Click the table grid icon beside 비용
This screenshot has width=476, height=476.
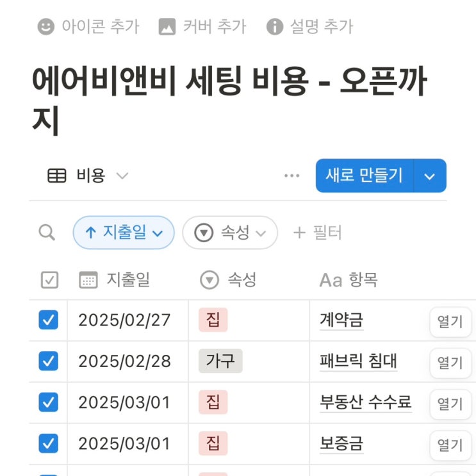point(57,176)
